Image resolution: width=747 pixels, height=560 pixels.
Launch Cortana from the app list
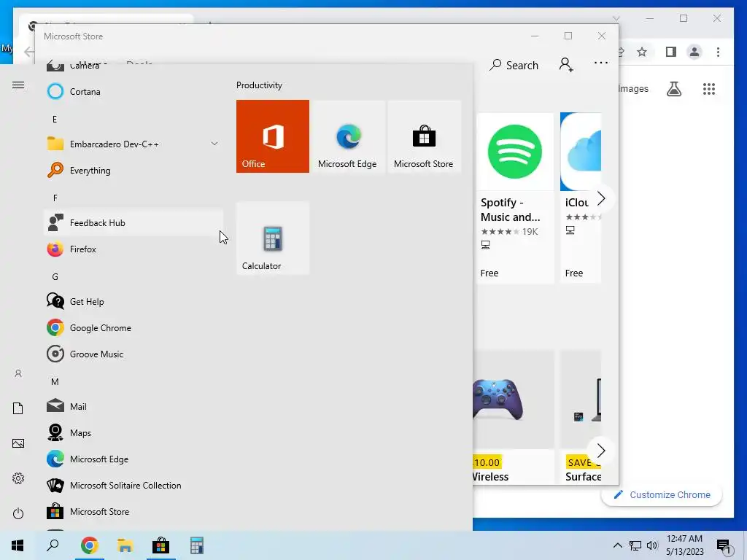[133, 91]
